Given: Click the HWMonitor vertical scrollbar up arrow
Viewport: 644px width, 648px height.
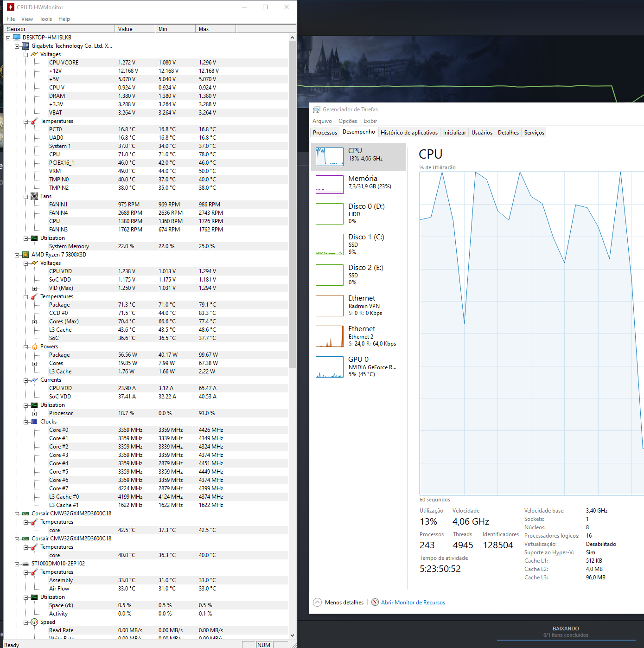Looking at the screenshot, I should click(x=292, y=38).
